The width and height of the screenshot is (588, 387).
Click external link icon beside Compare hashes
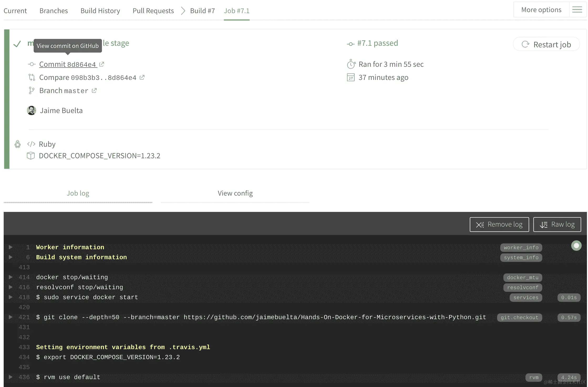click(x=142, y=77)
